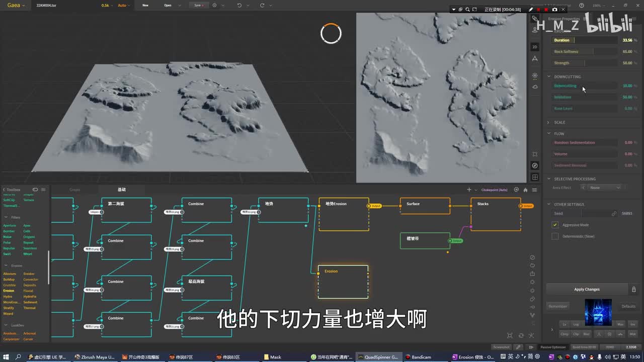Open the 0.5k resolution dropdown

pos(107,5)
